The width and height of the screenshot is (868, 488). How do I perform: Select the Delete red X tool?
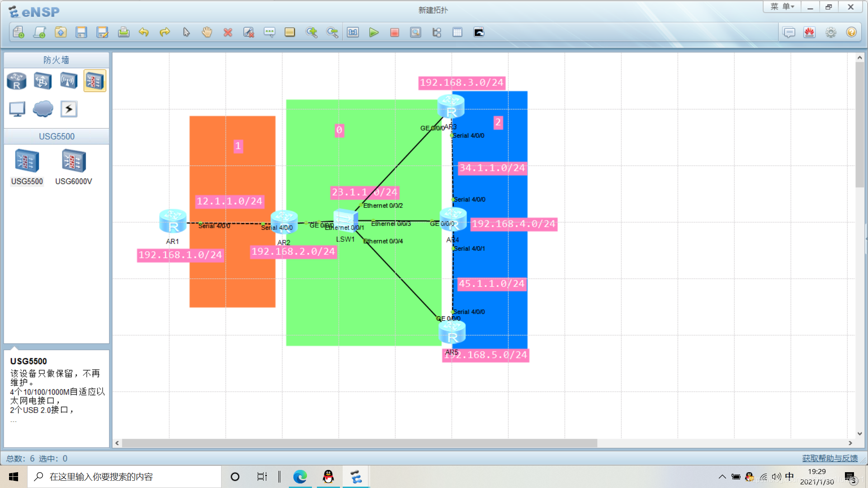(228, 33)
